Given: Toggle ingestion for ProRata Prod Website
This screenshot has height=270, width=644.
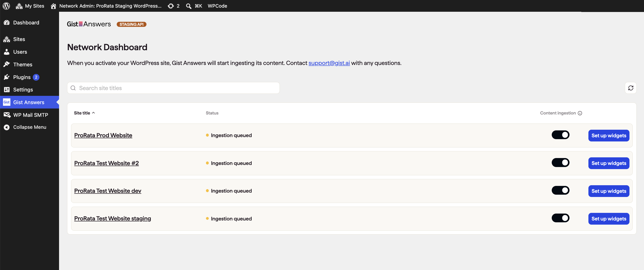Looking at the screenshot, I should 561,135.
